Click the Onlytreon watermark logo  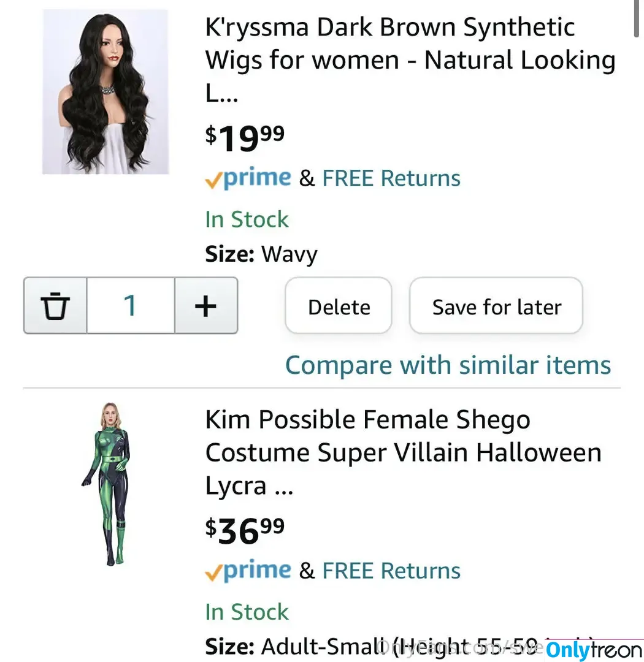coord(594,650)
